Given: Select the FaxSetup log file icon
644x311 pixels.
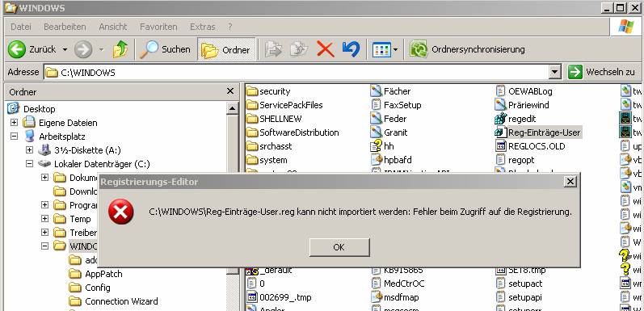Looking at the screenshot, I should (377, 105).
